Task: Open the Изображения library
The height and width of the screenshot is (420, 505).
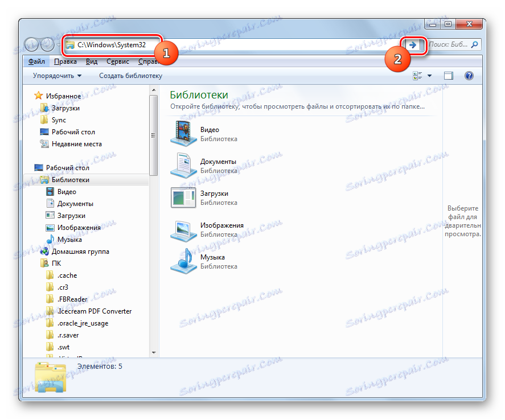Action: 222,225
